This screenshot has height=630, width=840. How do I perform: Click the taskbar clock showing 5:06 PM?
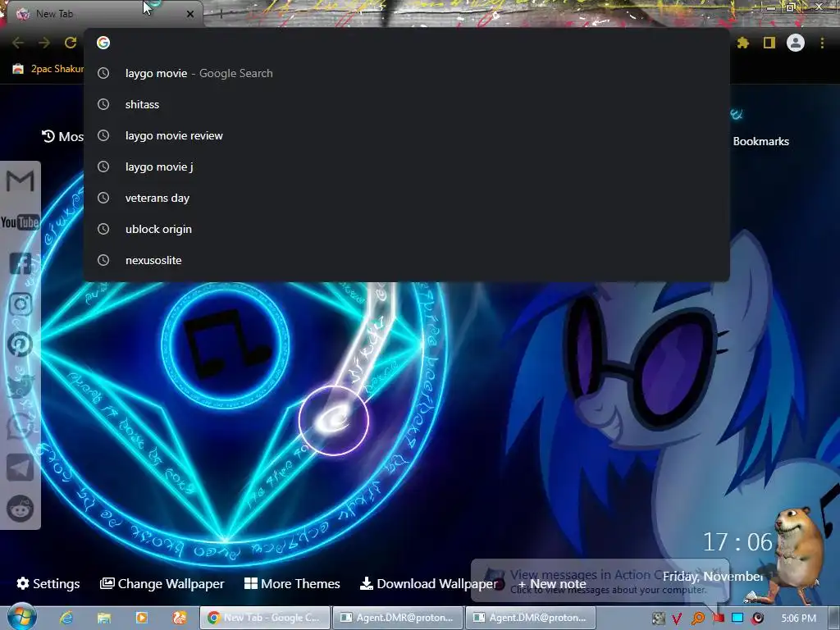click(x=799, y=619)
